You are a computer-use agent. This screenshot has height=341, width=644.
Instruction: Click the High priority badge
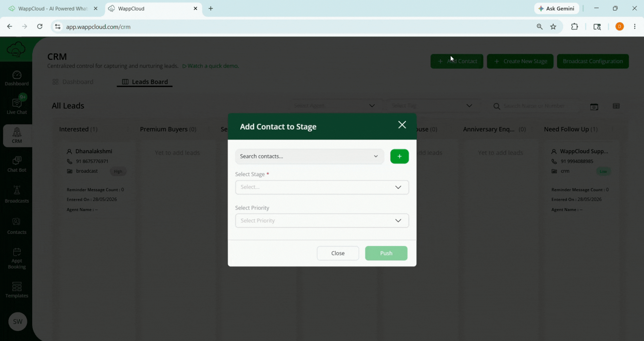click(118, 172)
